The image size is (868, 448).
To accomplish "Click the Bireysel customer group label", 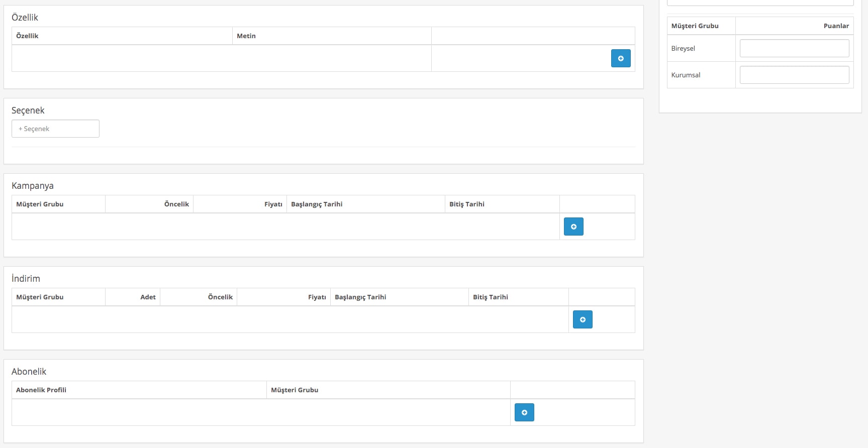I will (683, 48).
